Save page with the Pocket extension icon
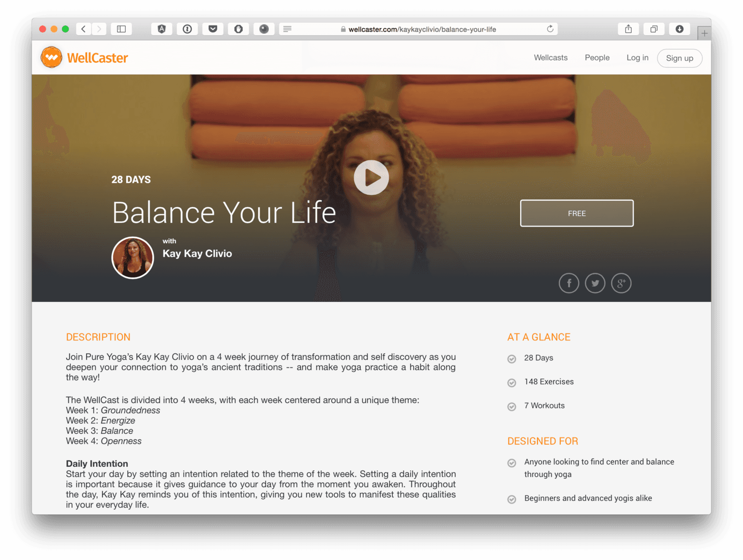 213,29
